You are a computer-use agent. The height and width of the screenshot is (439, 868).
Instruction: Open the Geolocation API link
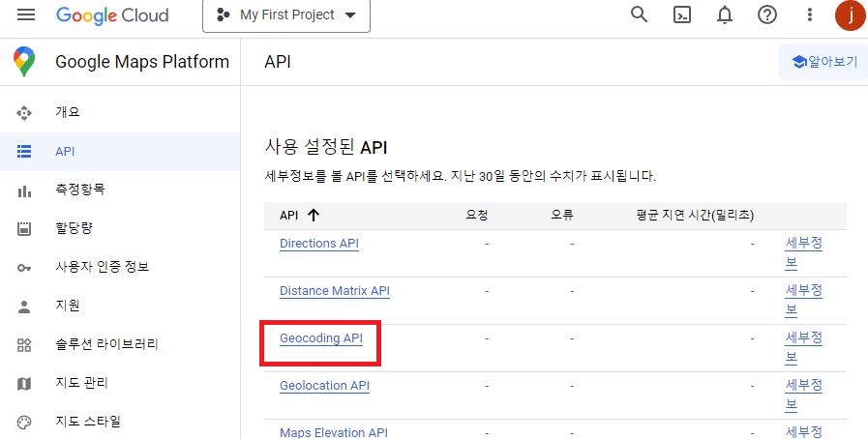324,386
